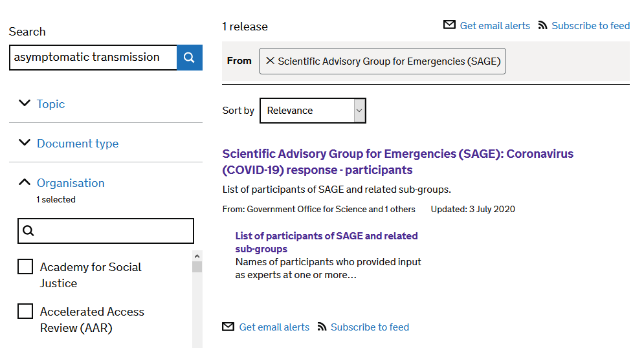This screenshot has width=644, height=348.
Task: Open List of participants of SAGE sub-groups link
Action: pyautogui.click(x=326, y=242)
